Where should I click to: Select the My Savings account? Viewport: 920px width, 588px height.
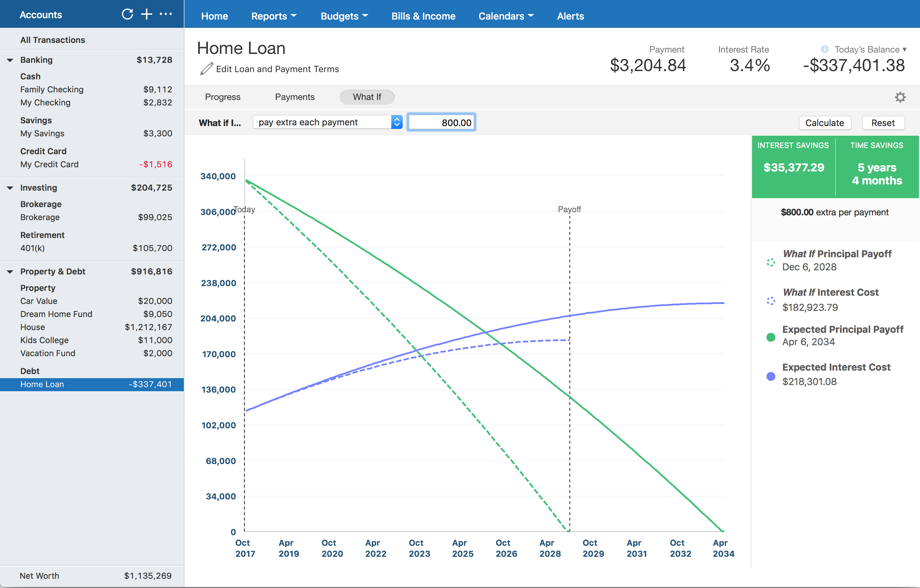92,133
